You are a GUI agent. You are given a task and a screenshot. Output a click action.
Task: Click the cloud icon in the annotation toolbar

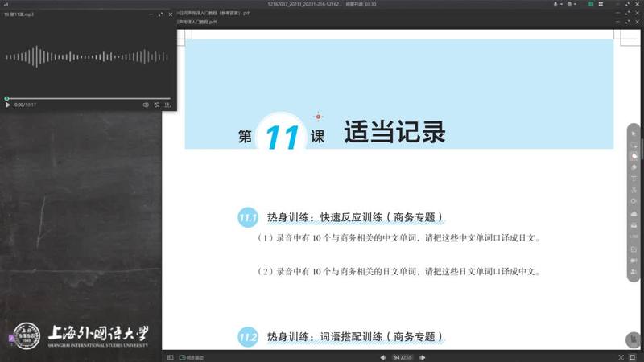634,214
